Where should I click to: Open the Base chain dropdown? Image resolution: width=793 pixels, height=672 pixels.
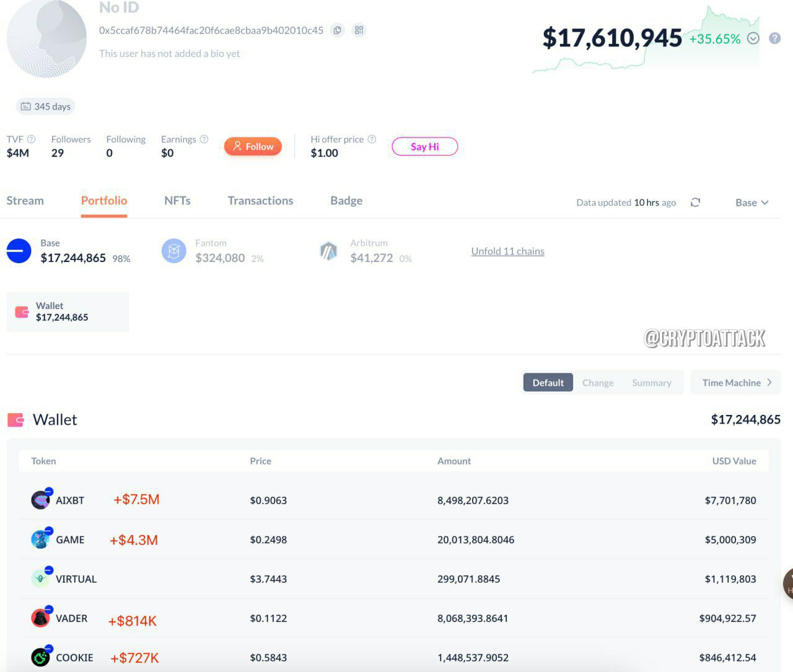click(x=751, y=203)
